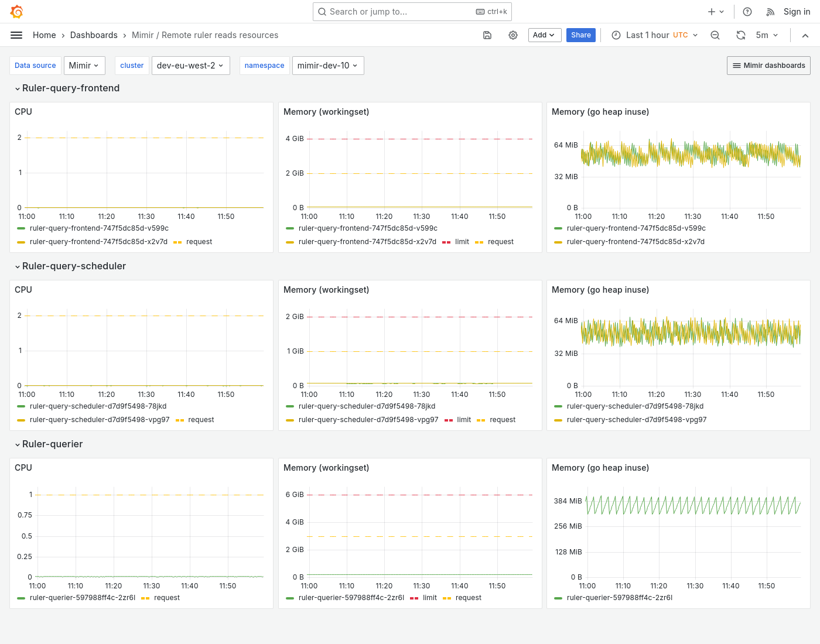Save the current dashboard
Viewport: 820px width, 644px height.
pyautogui.click(x=487, y=35)
